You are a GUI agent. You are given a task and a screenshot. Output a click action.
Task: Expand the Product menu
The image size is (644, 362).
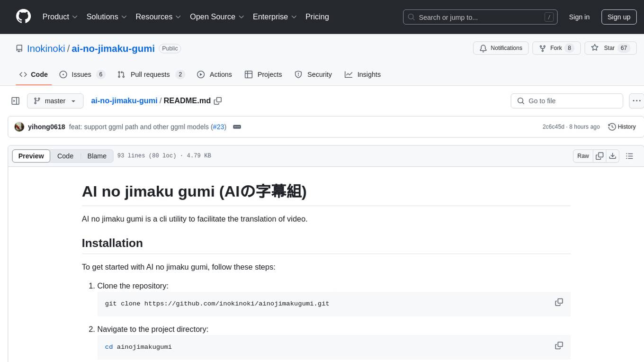tap(60, 17)
